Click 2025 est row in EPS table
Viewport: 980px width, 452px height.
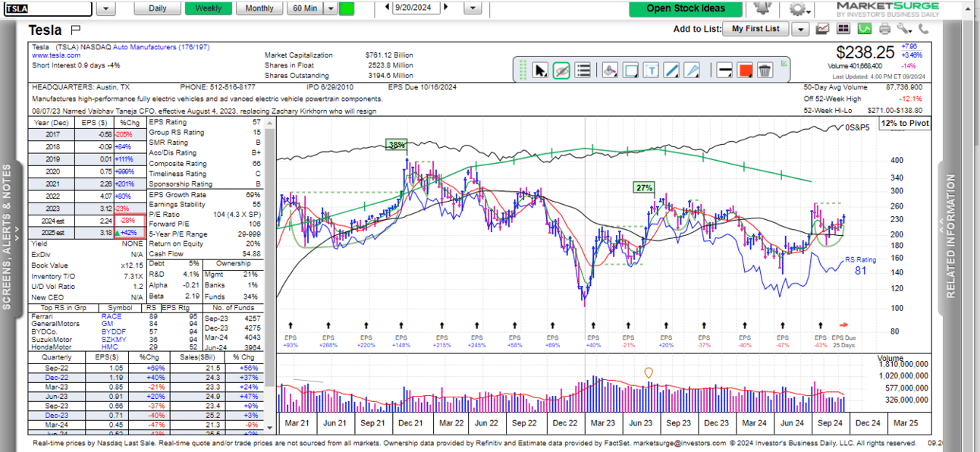(86, 232)
